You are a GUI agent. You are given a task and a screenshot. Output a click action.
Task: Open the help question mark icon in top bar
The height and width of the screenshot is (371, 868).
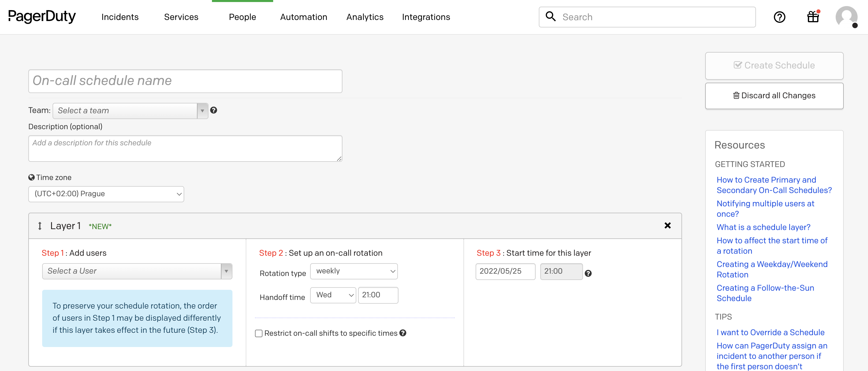coord(779,17)
